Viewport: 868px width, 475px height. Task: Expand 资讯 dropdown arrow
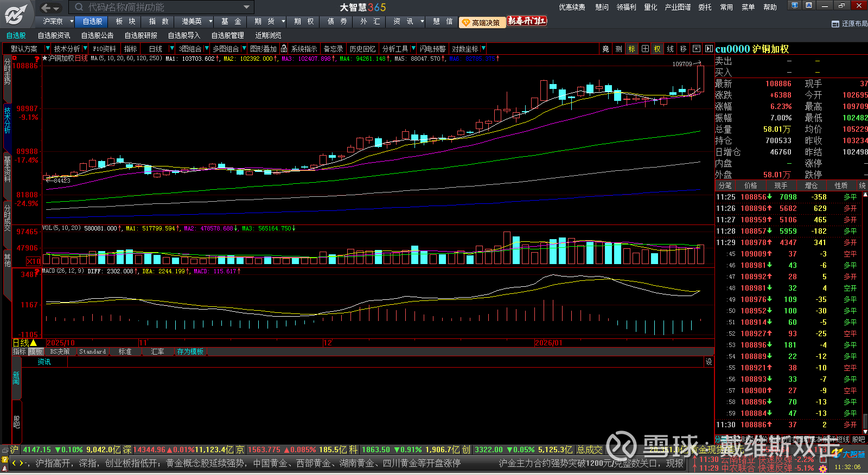pyautogui.click(x=422, y=22)
